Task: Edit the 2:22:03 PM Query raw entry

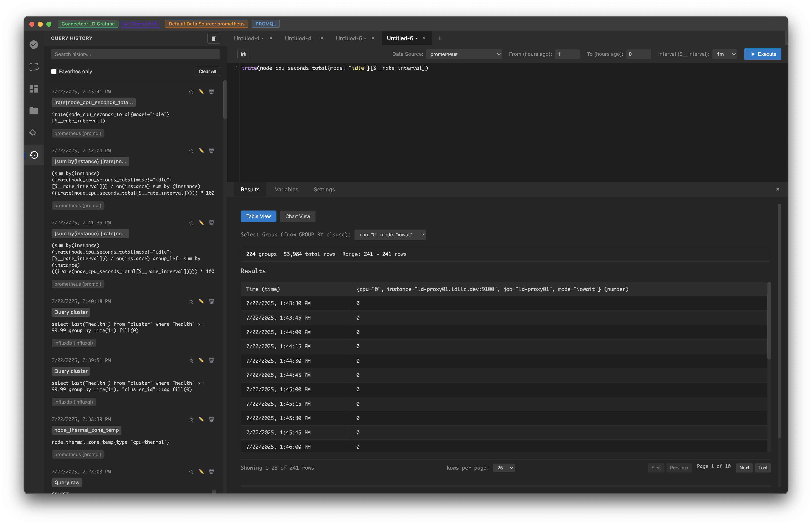Action: (201, 472)
